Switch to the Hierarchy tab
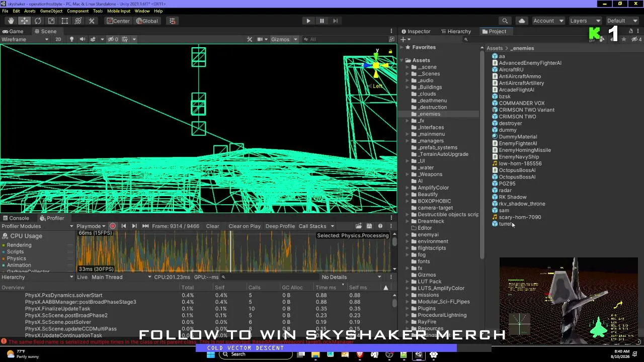Screen dimensions: 644x362 point(456,31)
